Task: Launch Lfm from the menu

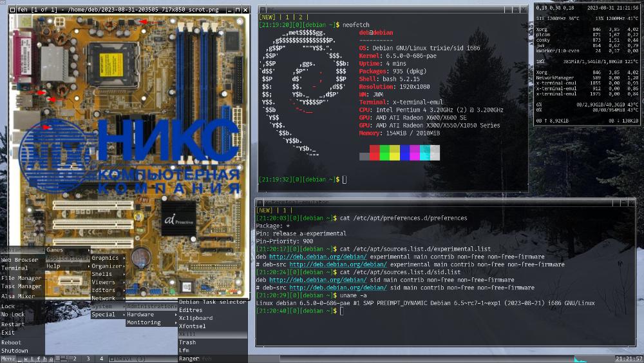Action: [213, 350]
